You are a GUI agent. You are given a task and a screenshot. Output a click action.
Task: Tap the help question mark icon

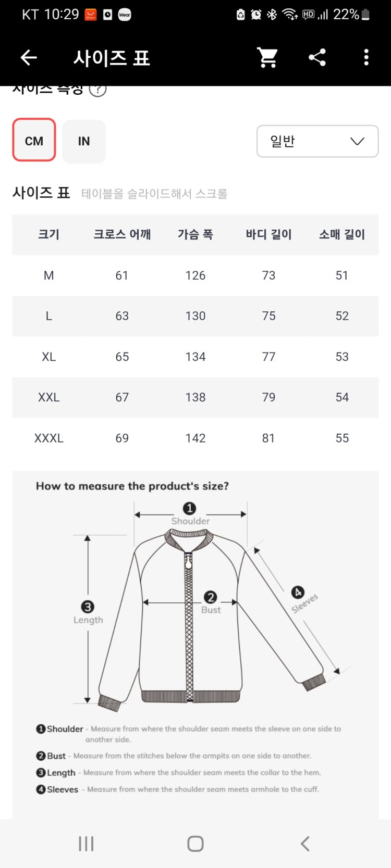[x=97, y=89]
